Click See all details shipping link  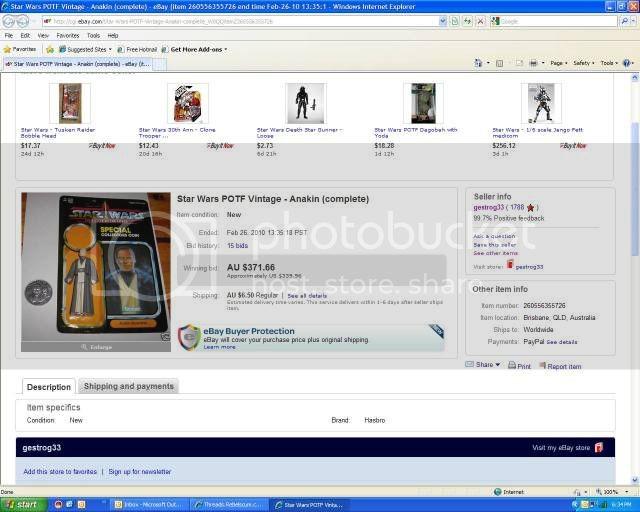pyautogui.click(x=307, y=296)
